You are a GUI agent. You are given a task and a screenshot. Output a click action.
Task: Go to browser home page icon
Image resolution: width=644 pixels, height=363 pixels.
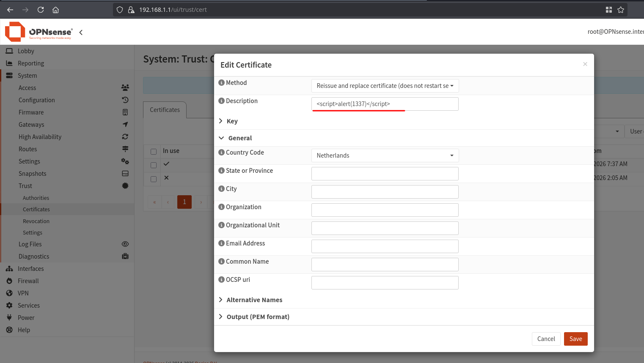tap(55, 10)
